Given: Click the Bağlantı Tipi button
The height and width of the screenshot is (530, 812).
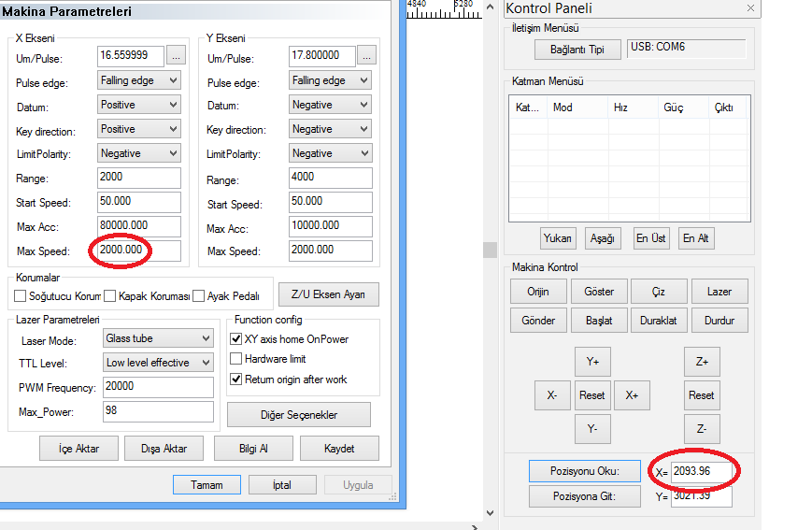Looking at the screenshot, I should point(577,50).
